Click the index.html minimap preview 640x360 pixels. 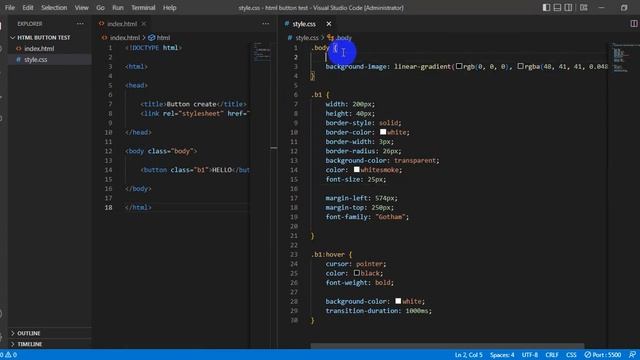point(261,51)
